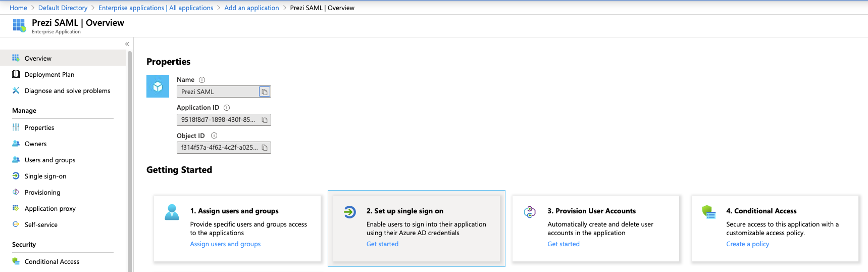Click the Assign users and groups link
Screen dimensions: 868x272
[x=225, y=244]
